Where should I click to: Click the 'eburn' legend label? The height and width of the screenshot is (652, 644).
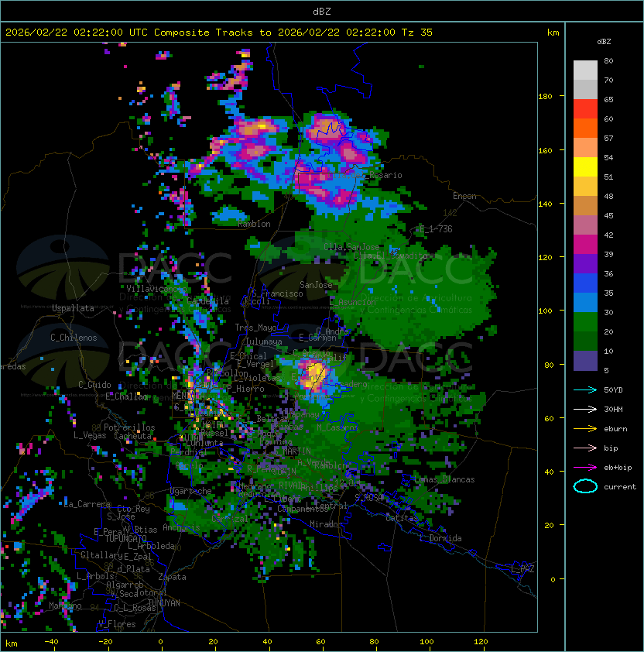click(615, 429)
